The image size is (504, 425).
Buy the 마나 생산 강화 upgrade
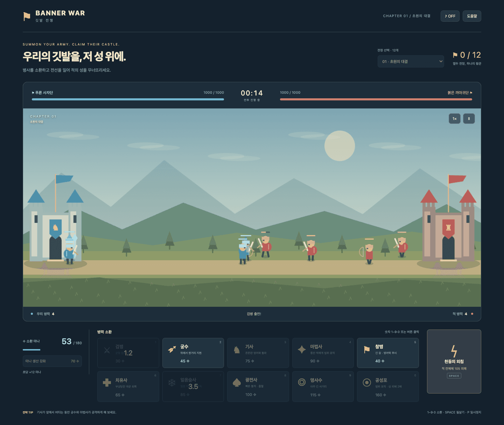(x=52, y=361)
